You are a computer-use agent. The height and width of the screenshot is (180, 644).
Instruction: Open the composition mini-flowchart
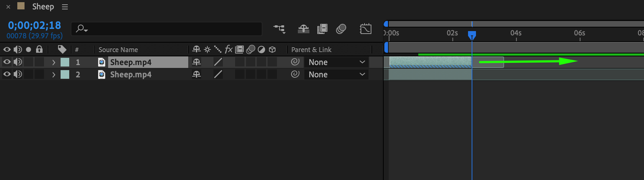[x=279, y=29]
